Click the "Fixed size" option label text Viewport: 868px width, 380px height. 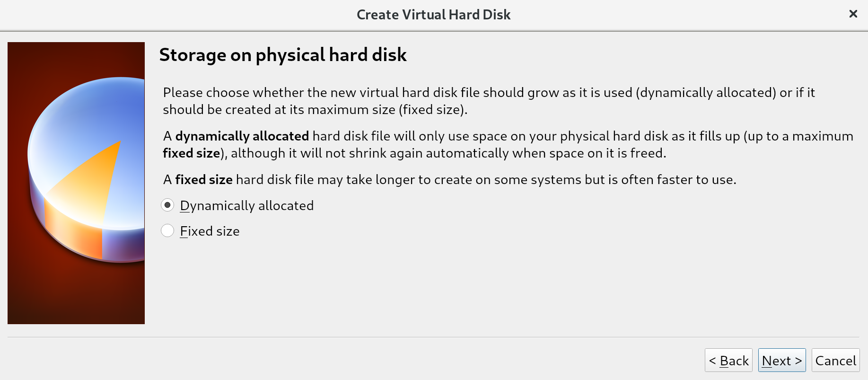[210, 231]
